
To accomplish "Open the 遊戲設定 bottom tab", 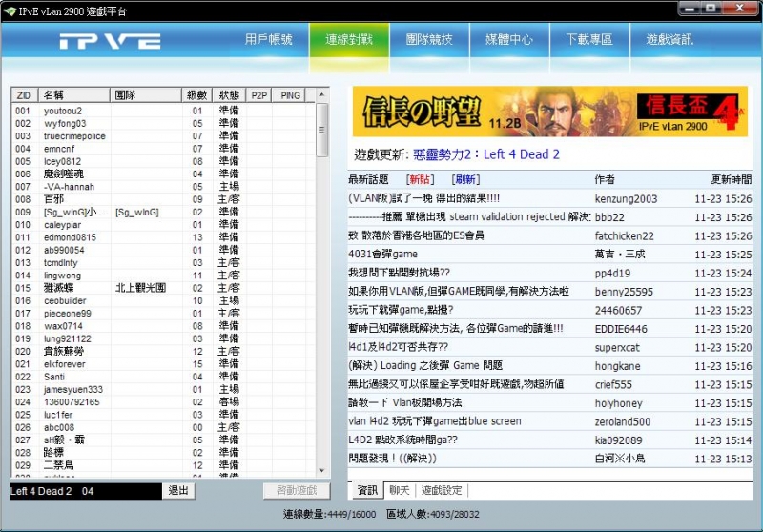I will [442, 490].
